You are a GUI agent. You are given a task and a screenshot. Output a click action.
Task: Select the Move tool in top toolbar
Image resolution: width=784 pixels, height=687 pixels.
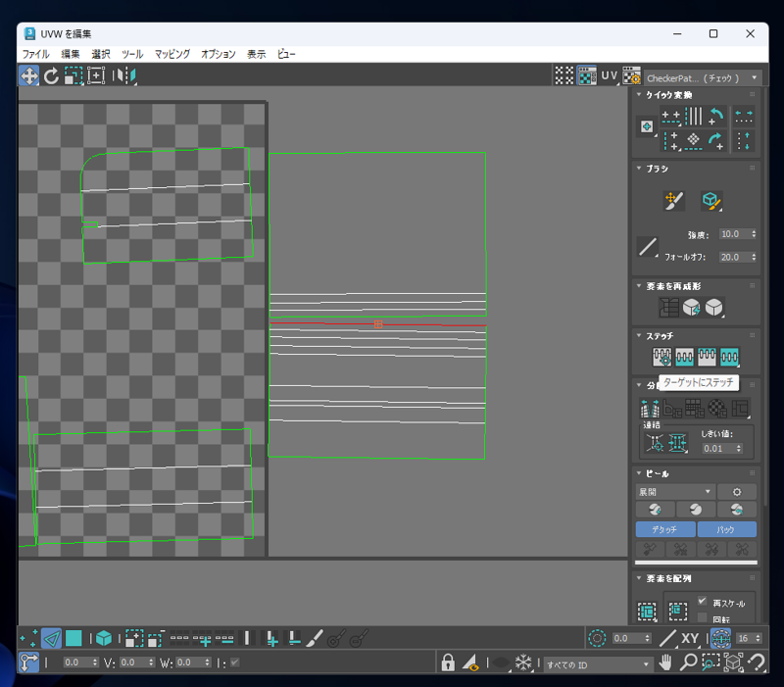pos(29,76)
